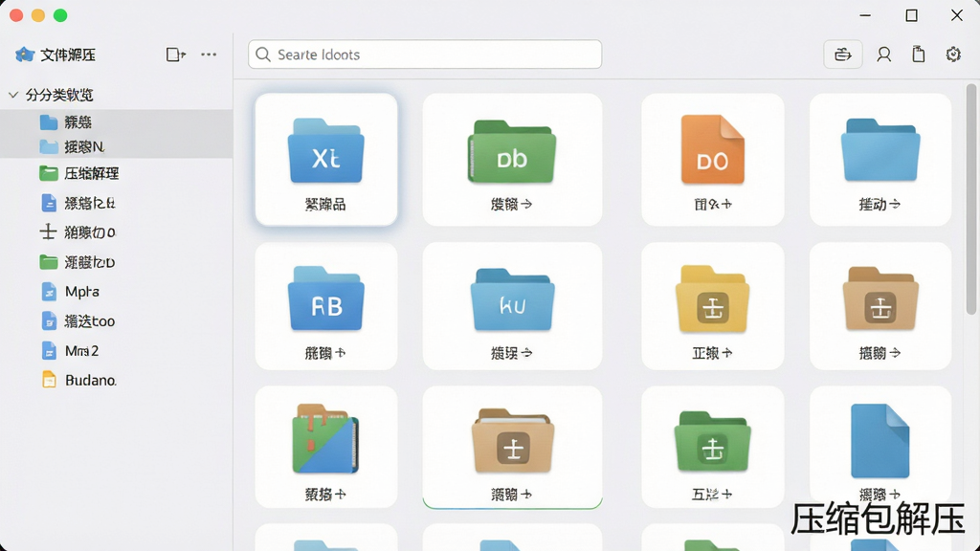Open the blue ku folder card
This screenshot has width=980, height=551.
coord(512,306)
